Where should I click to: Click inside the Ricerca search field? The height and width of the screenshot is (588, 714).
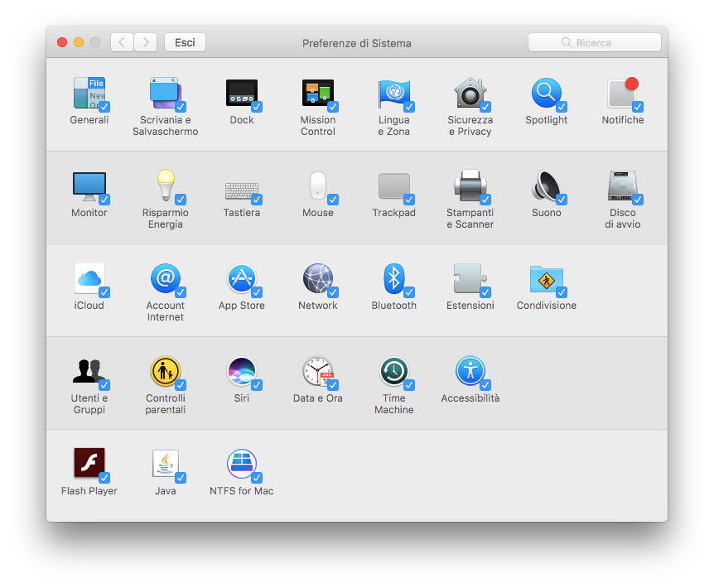click(x=594, y=42)
